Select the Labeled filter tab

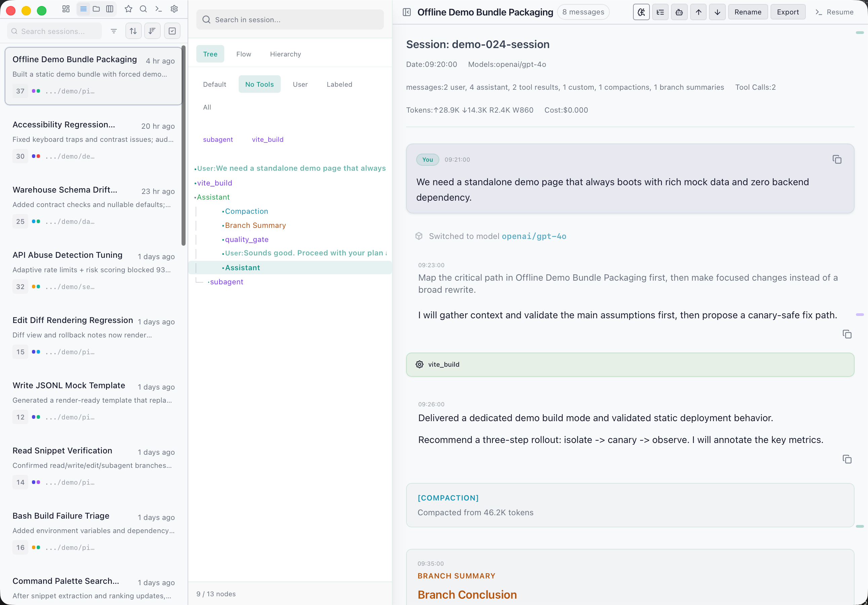pyautogui.click(x=339, y=84)
